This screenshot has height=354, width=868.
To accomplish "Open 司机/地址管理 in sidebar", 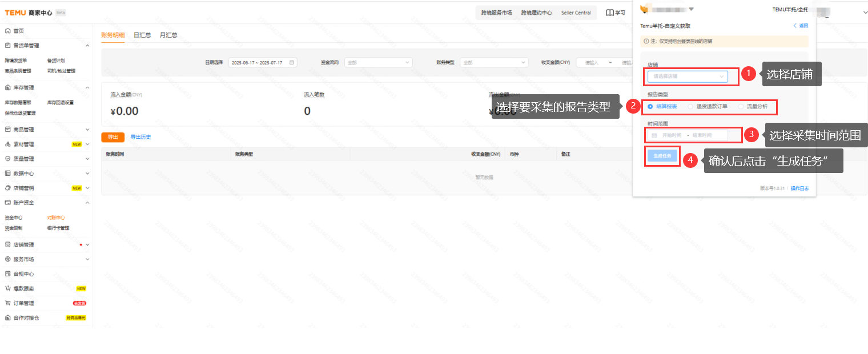I will (61, 71).
